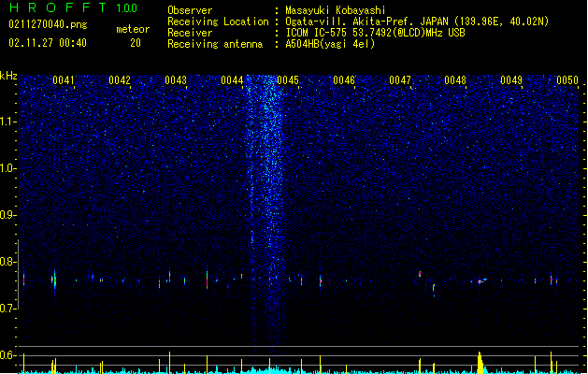This screenshot has height=374, width=588.
Task: Click the large yellow peak near 0048 in bottom graph
Action: coord(480,363)
